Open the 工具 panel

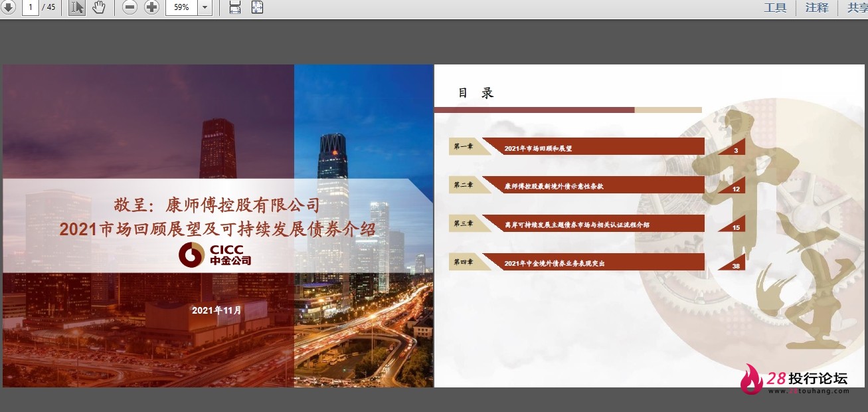pyautogui.click(x=775, y=7)
